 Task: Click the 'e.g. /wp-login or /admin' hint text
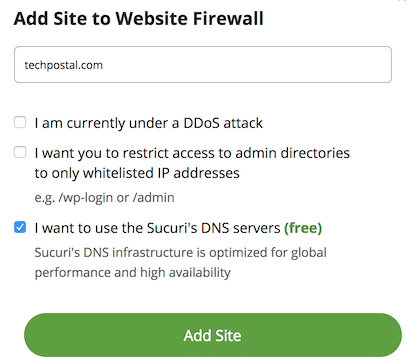[104, 197]
